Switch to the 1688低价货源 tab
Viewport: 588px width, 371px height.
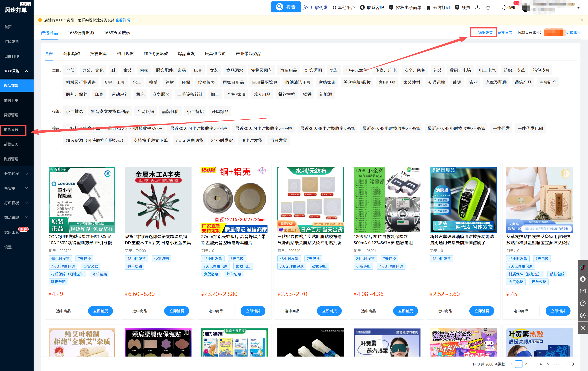click(81, 33)
